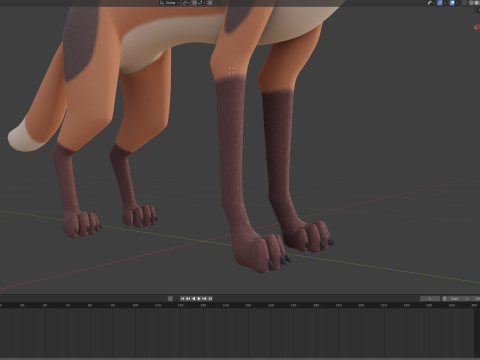Jump to the next keyframe
Viewport: 480px width, 360px height.
(x=204, y=299)
